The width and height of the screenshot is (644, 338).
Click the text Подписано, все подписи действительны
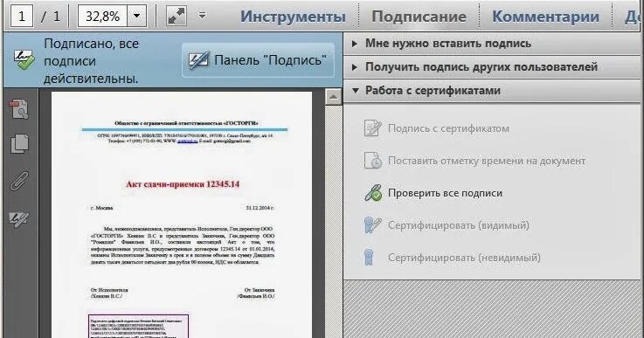(x=91, y=61)
